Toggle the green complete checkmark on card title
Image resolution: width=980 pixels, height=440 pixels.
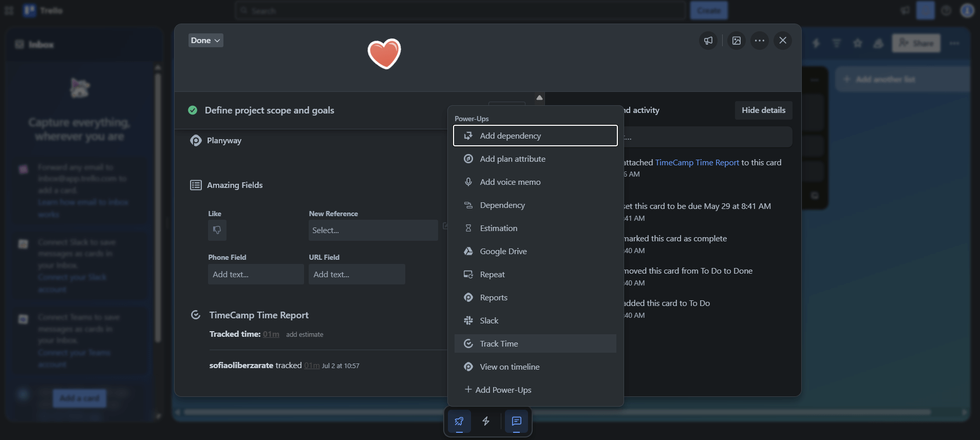coord(193,110)
